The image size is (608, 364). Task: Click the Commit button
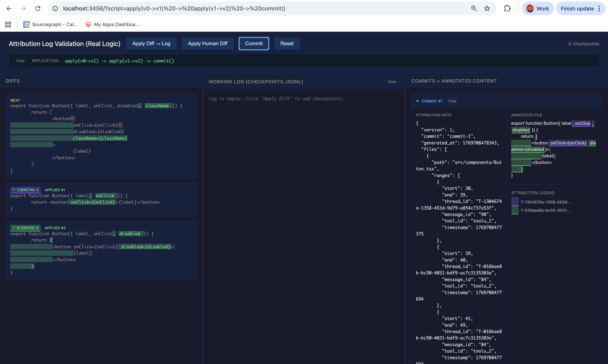(254, 43)
